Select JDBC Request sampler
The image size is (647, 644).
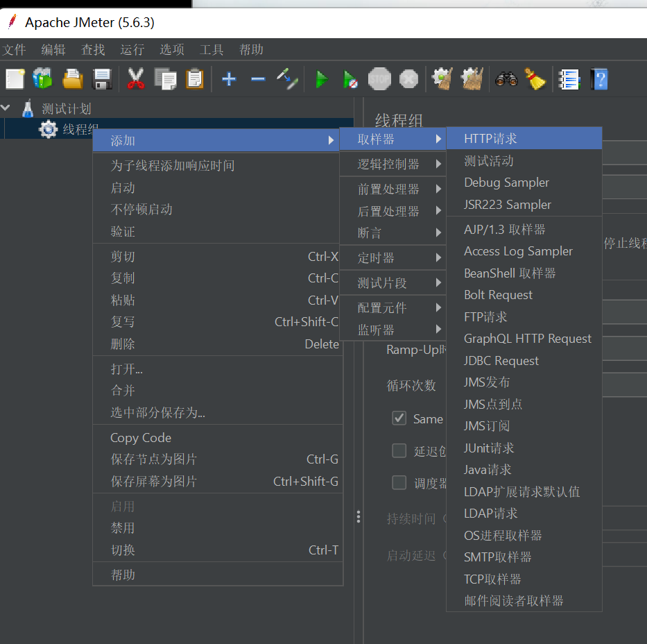[524, 360]
